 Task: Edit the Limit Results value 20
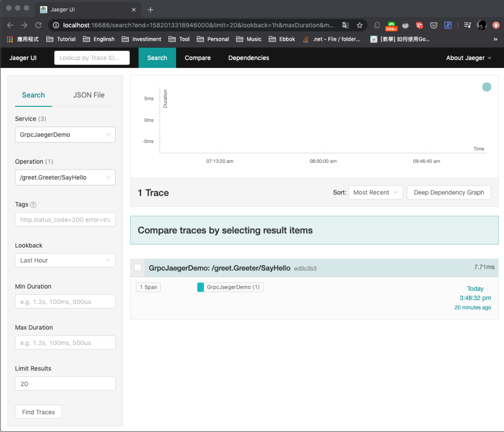click(65, 384)
